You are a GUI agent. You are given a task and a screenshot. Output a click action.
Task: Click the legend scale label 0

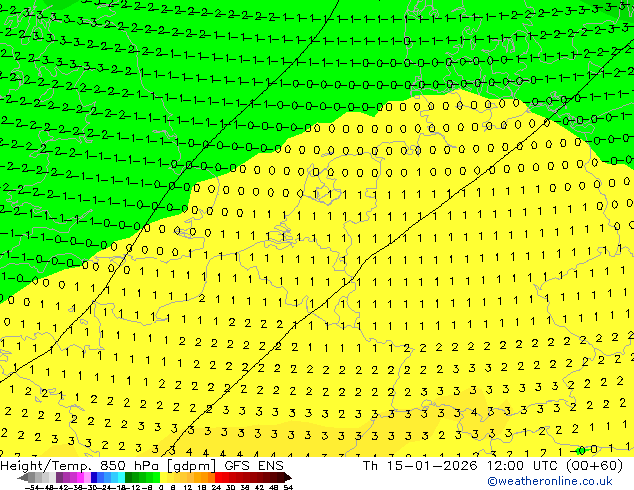[161, 487]
